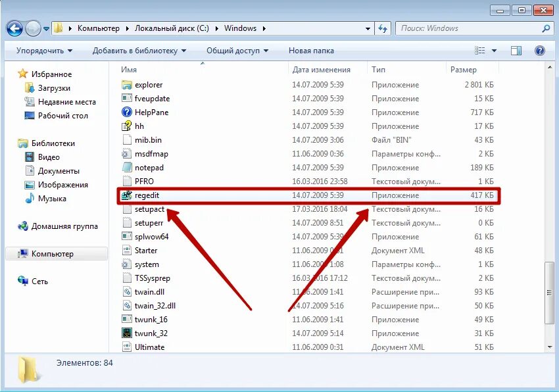This screenshot has height=392, width=559.
Task: Select the HelpPane application icon
Action: pos(126,112)
